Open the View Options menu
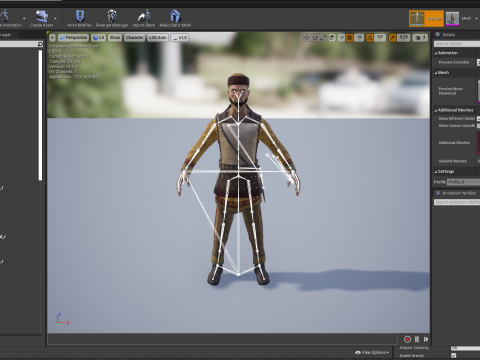Viewport: 480px width, 360px height. pyautogui.click(x=372, y=352)
